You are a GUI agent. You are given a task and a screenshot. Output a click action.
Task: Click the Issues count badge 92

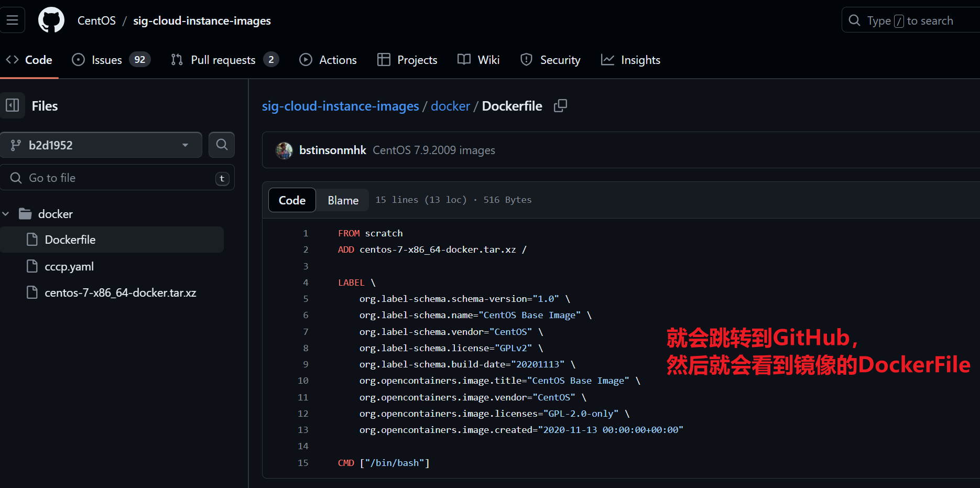(x=139, y=60)
